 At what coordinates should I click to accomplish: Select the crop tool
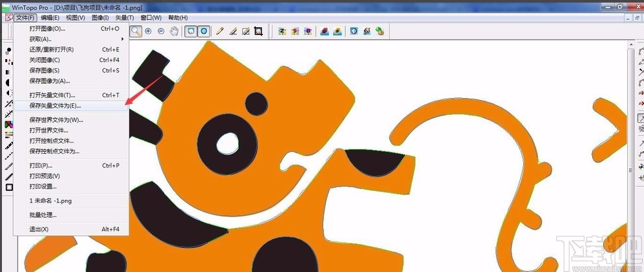coord(258,31)
